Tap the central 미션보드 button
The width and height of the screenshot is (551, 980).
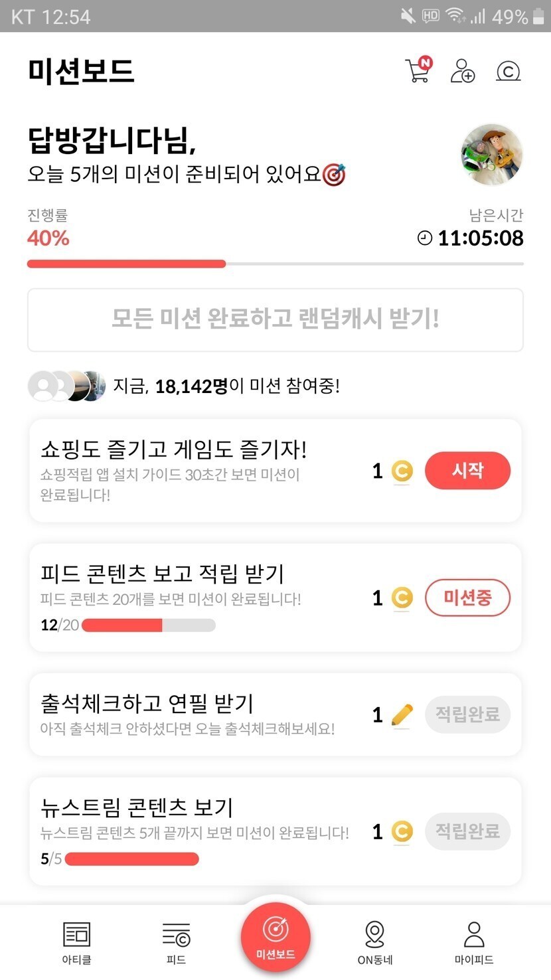tap(275, 938)
